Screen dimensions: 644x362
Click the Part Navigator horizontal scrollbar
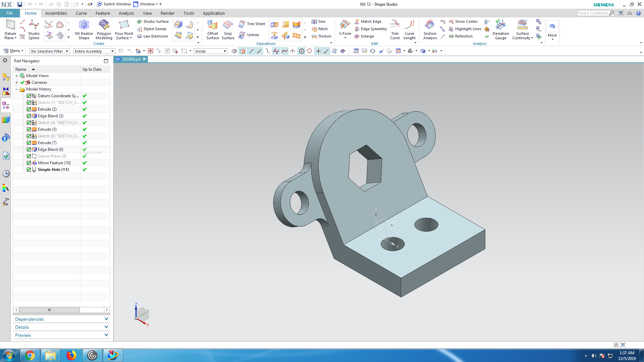click(49, 310)
